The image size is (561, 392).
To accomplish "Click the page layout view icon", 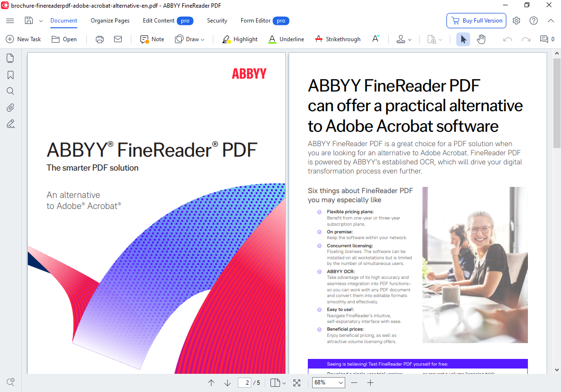I will click(x=275, y=383).
